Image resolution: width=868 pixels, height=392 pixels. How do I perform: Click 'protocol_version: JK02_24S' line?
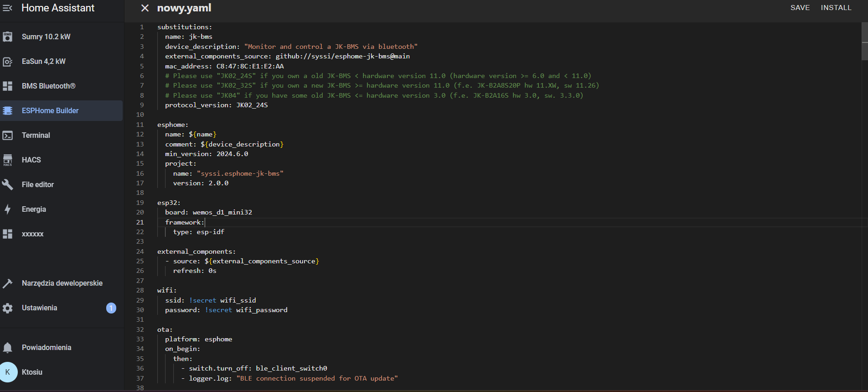pos(217,105)
